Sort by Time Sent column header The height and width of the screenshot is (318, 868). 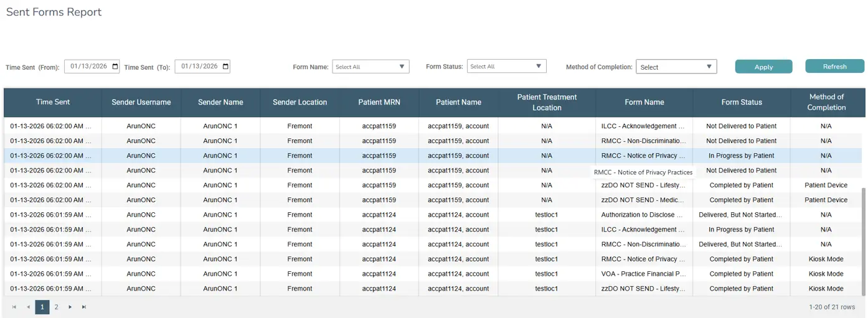(x=53, y=102)
